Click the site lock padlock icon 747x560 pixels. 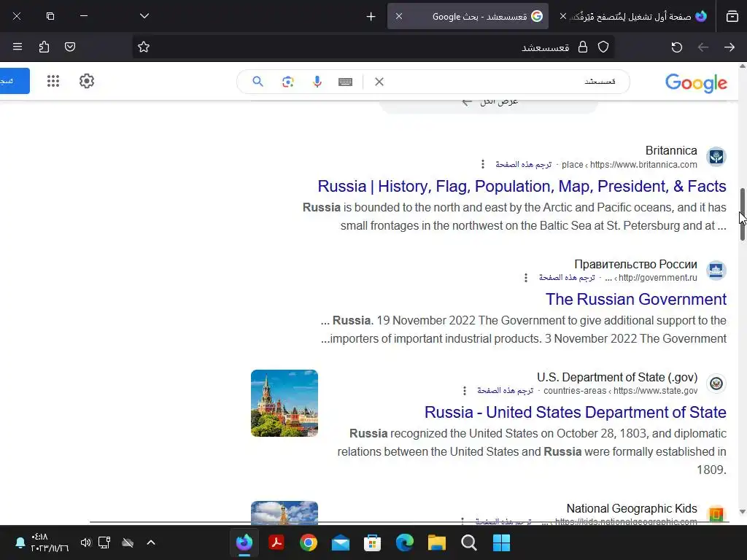583,47
